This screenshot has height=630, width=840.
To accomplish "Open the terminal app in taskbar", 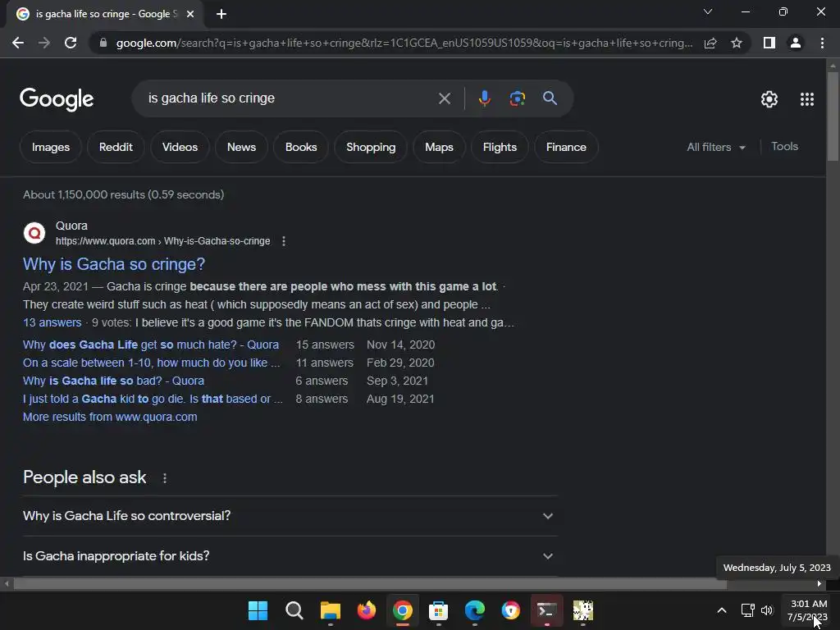I will 546,610.
